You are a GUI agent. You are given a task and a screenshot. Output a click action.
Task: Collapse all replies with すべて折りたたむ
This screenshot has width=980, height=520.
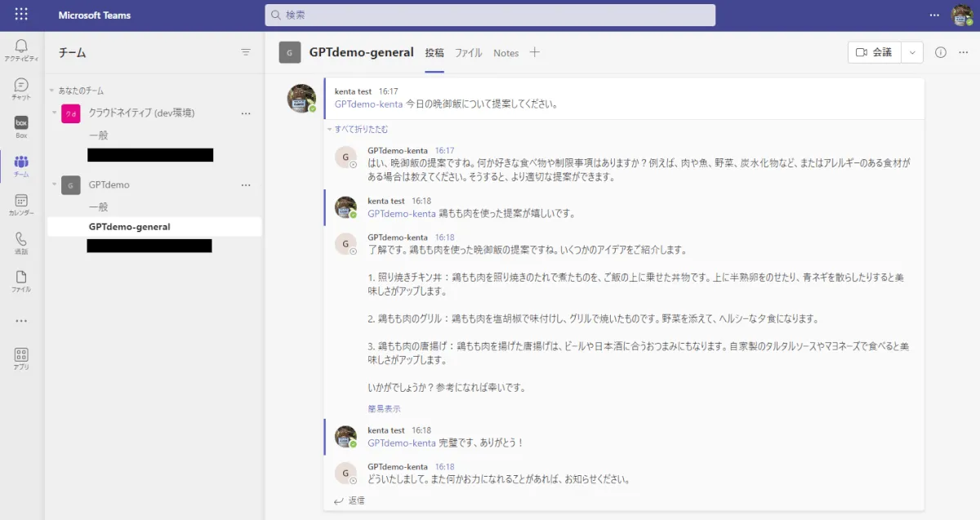(x=358, y=129)
